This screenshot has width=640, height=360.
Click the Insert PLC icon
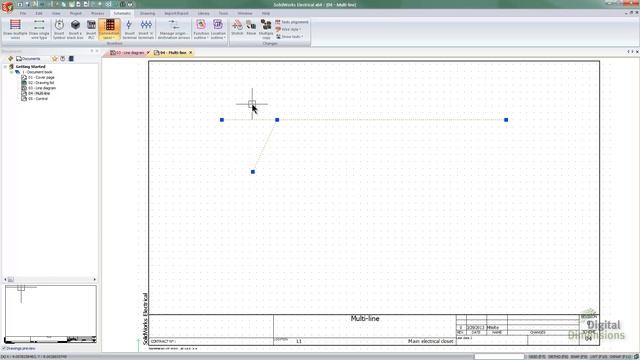(x=91, y=29)
